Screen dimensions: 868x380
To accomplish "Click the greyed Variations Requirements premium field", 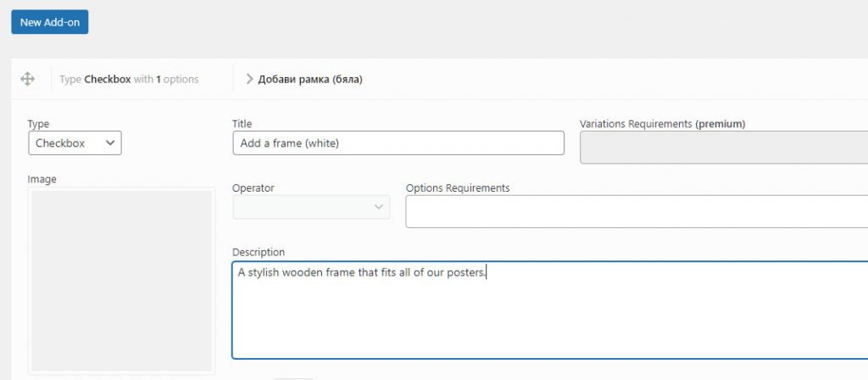I will pos(724,148).
